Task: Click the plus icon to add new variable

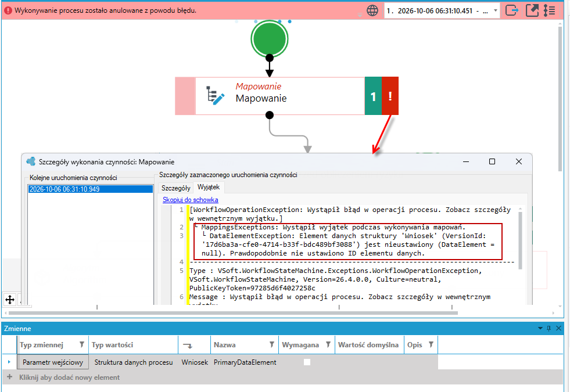Action: tap(9, 377)
